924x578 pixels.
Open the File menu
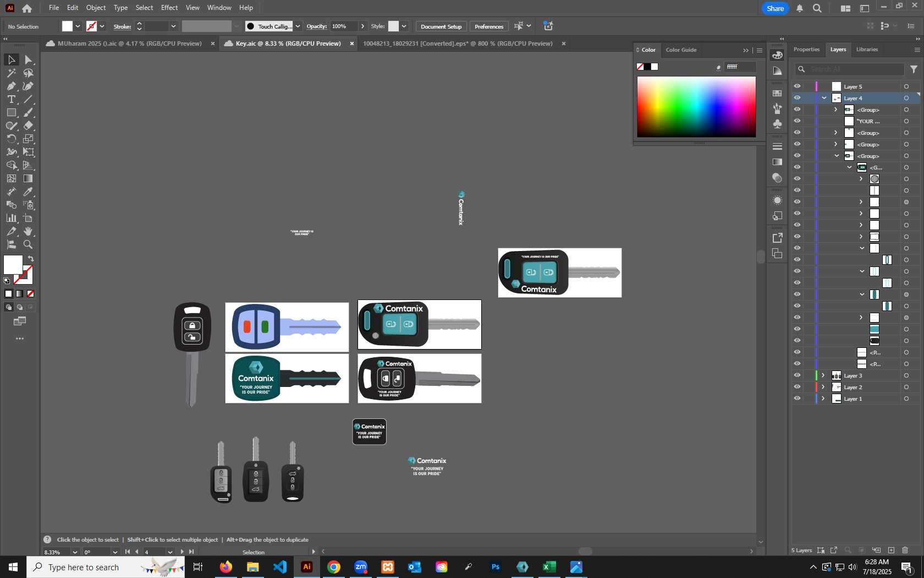coord(54,8)
